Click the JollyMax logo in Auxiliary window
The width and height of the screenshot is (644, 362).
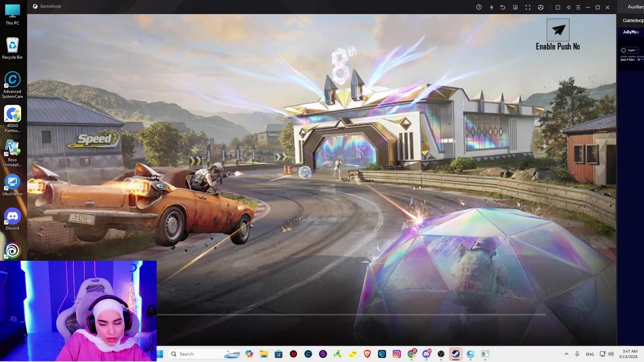point(630,32)
